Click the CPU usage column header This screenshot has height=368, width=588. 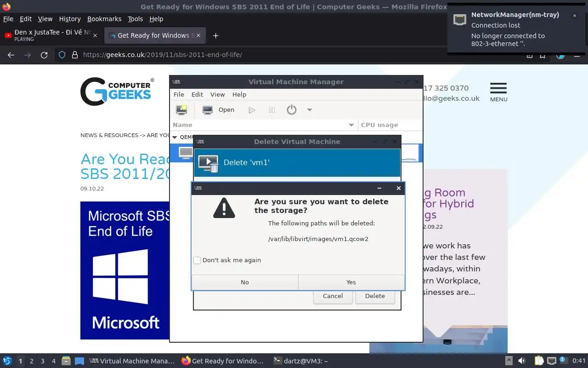(390, 125)
